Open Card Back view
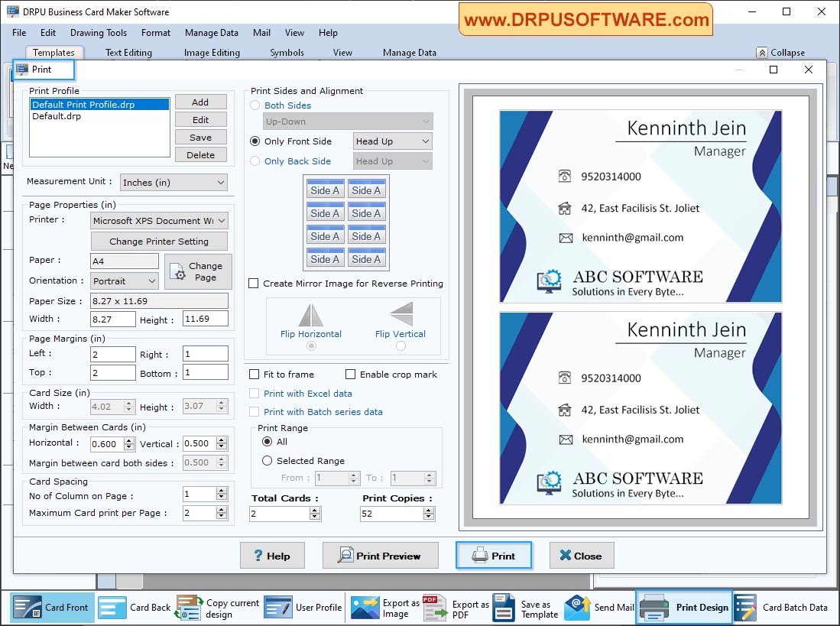This screenshot has height=626, width=840. coord(134,607)
